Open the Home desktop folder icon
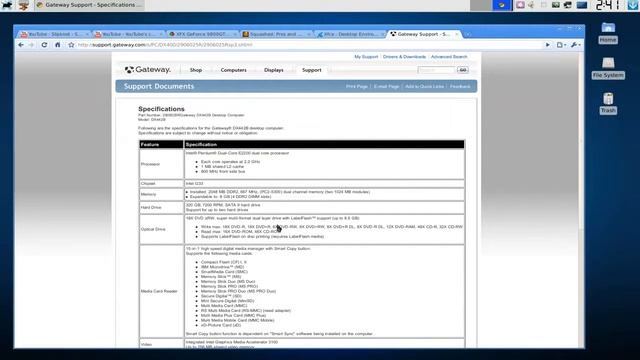 pyautogui.click(x=608, y=33)
